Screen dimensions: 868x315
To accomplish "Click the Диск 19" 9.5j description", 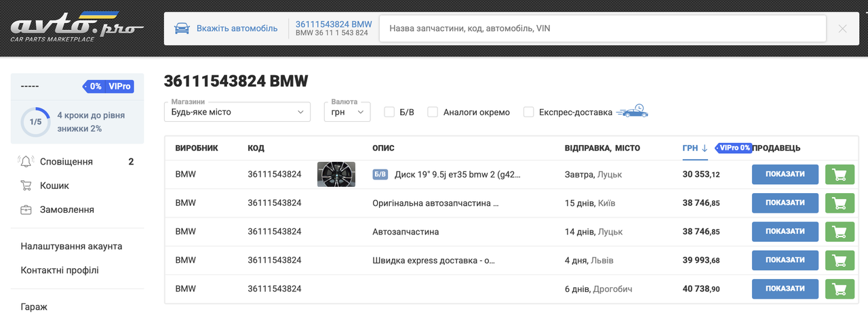I will pos(458,174).
